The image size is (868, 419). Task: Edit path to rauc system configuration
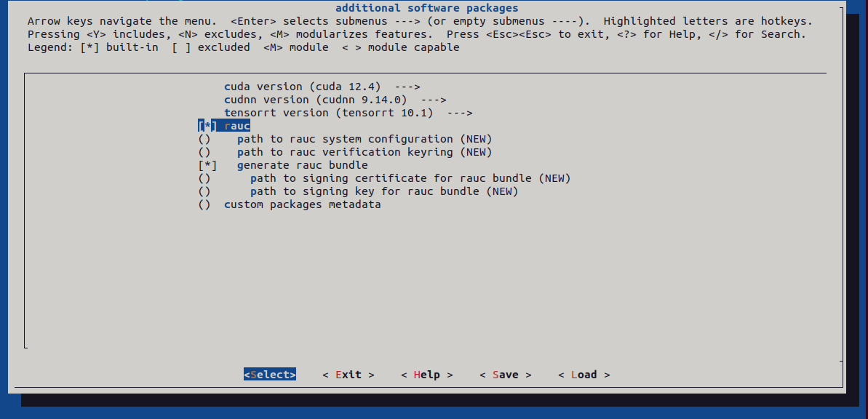point(345,139)
